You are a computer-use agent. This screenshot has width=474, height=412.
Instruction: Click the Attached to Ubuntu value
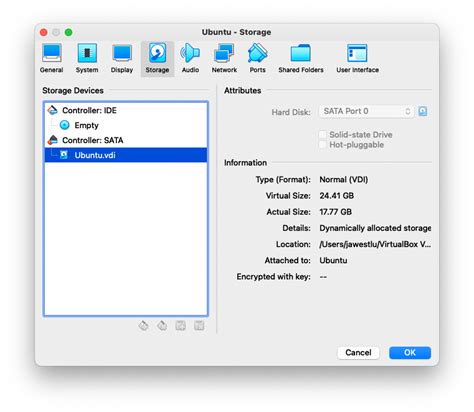point(333,261)
